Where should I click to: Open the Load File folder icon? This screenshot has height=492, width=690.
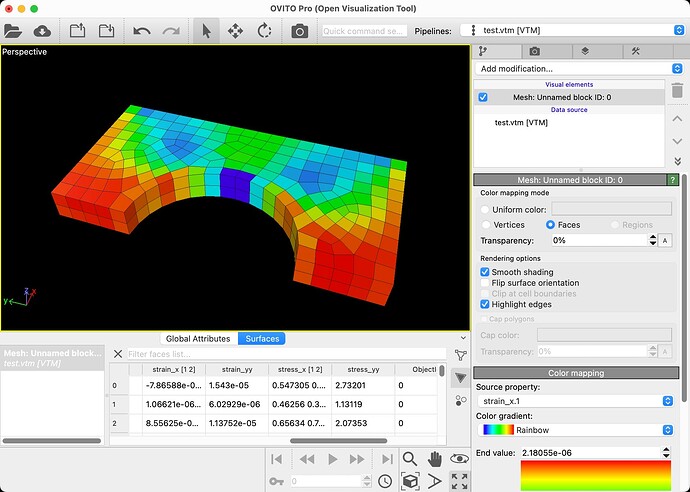13,31
